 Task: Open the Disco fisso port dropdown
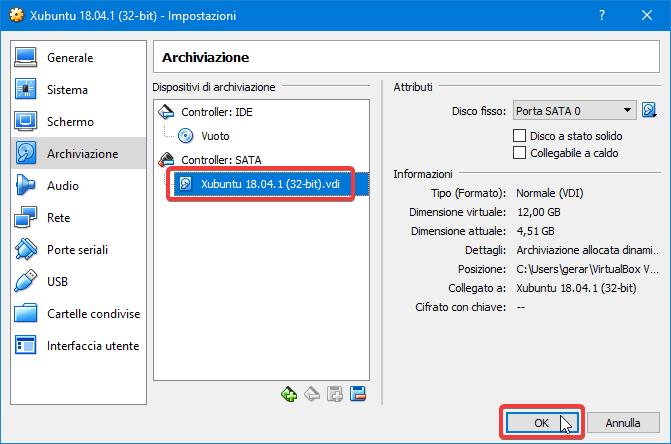pos(574,111)
